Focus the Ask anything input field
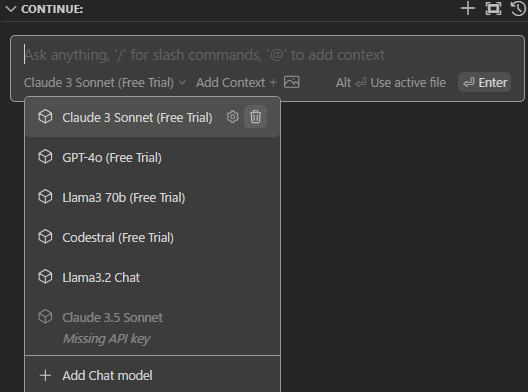Screen dimensions: 528x392 pos(267,55)
